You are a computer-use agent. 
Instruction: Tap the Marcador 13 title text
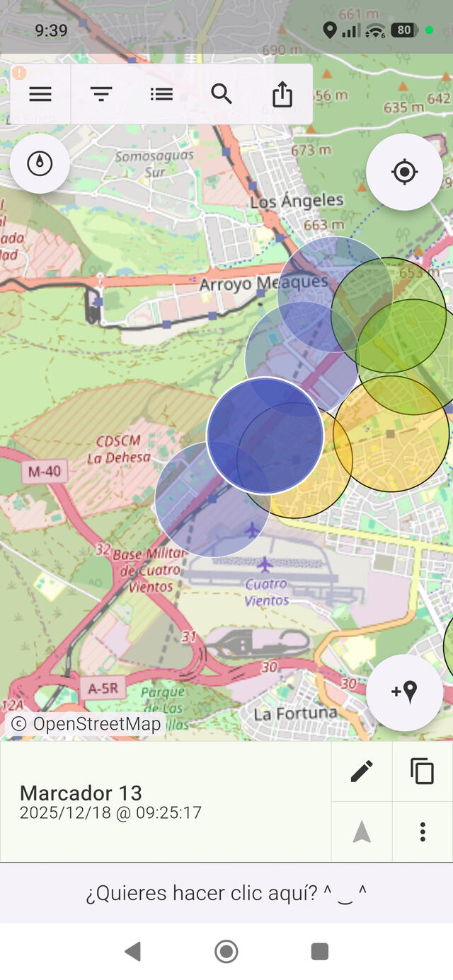81,793
